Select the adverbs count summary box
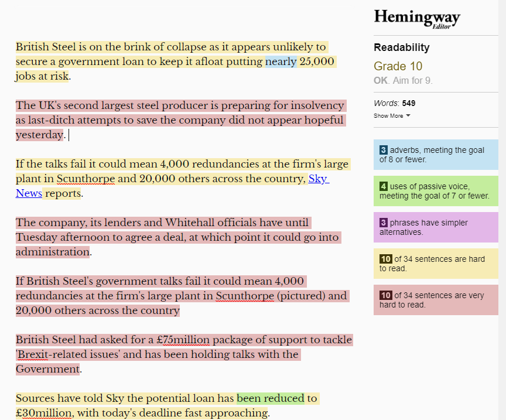 pos(436,155)
